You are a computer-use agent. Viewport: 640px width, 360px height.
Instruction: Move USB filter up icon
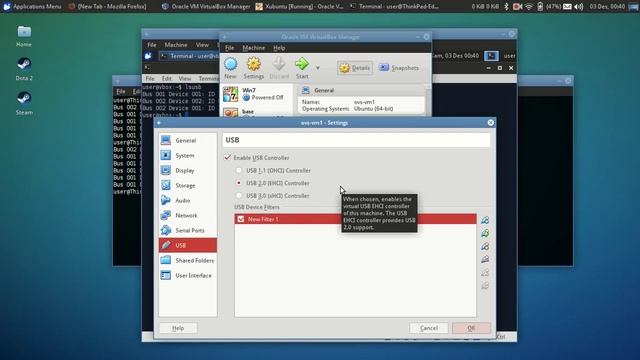(x=485, y=273)
